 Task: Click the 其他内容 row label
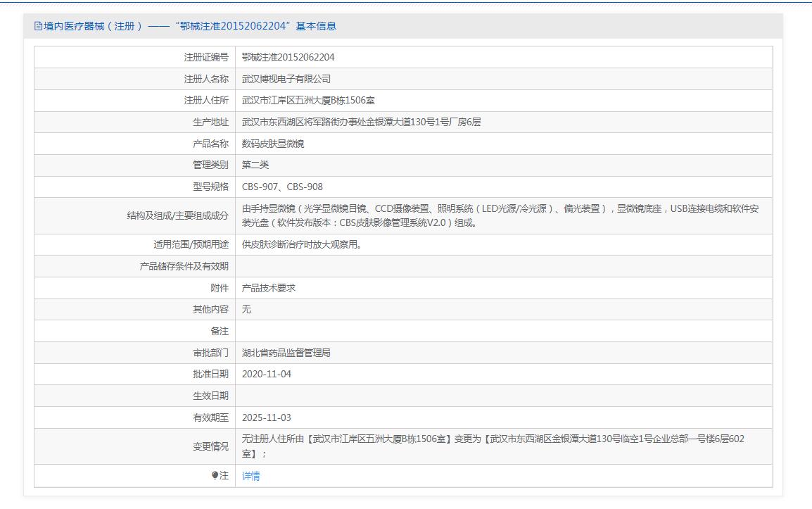coord(211,309)
